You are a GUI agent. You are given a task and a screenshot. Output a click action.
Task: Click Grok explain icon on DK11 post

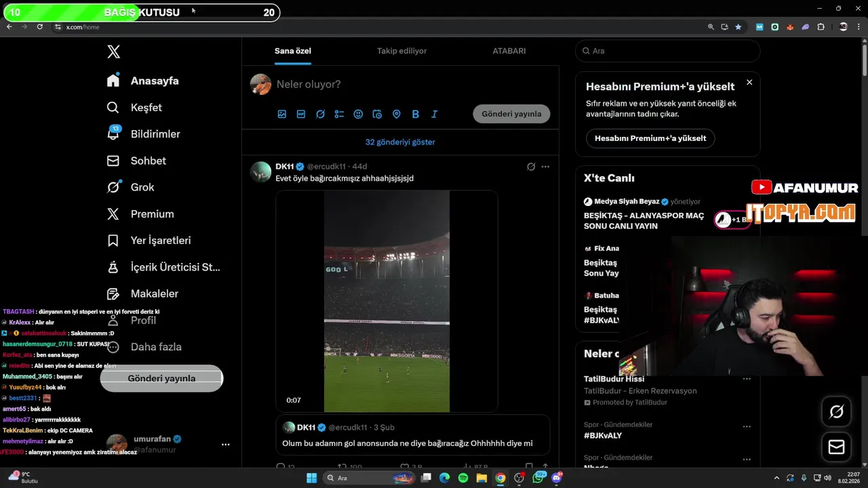(531, 167)
